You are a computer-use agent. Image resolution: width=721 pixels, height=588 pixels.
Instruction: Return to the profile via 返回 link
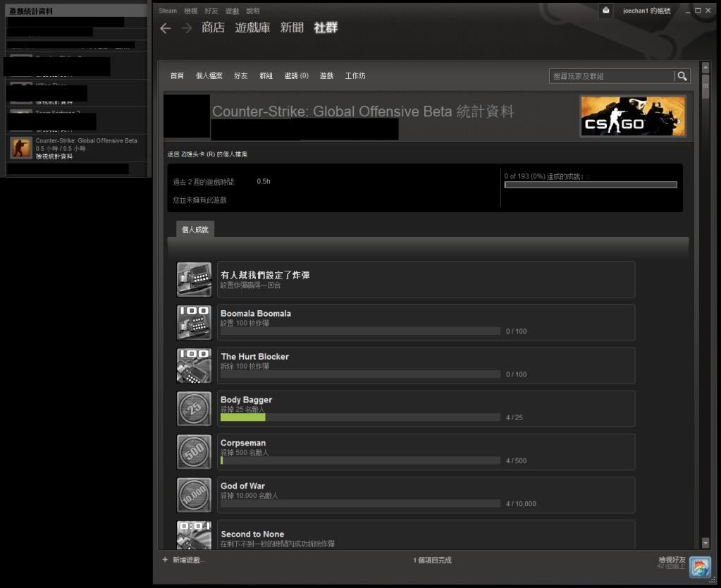207,154
